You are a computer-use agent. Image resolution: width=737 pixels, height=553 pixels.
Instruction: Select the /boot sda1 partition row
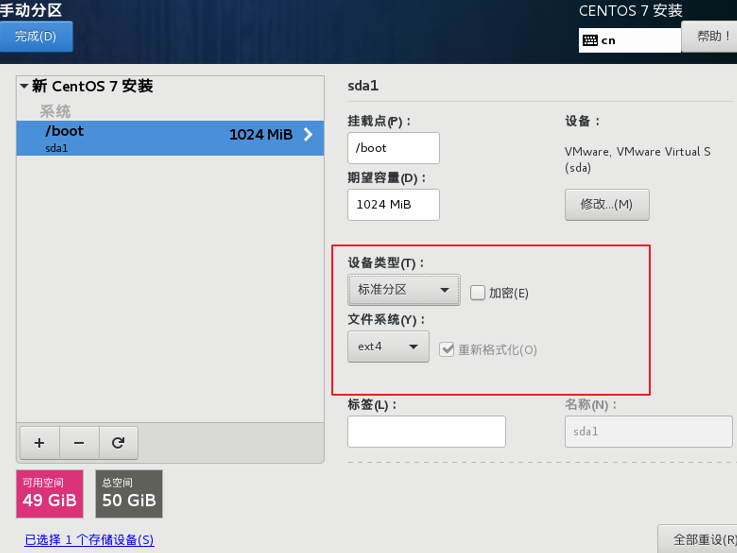(170, 138)
